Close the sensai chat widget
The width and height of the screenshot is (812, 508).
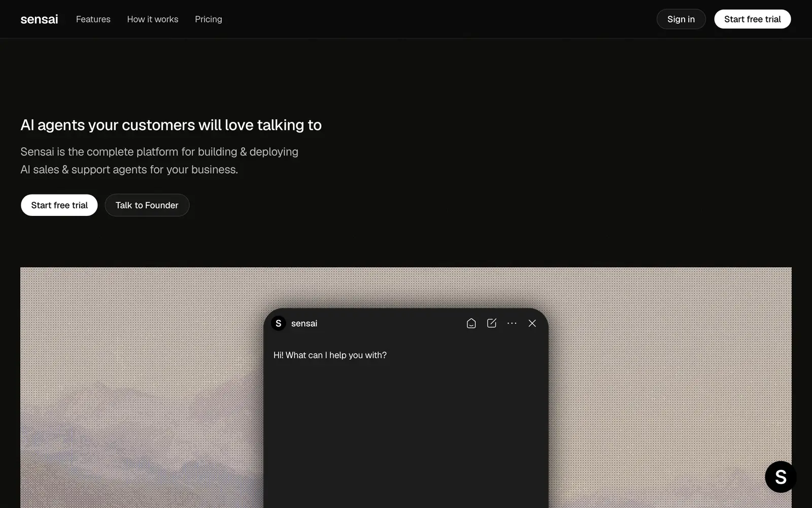tap(532, 323)
